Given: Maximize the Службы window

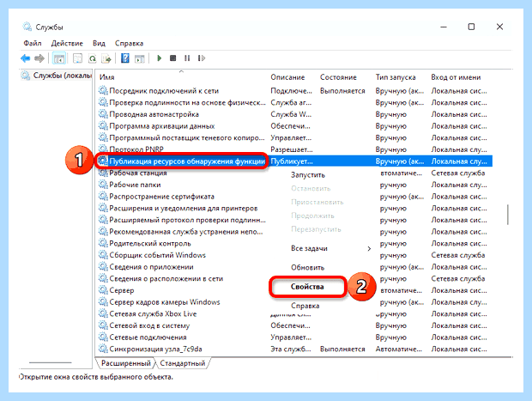Looking at the screenshot, I should [471, 27].
